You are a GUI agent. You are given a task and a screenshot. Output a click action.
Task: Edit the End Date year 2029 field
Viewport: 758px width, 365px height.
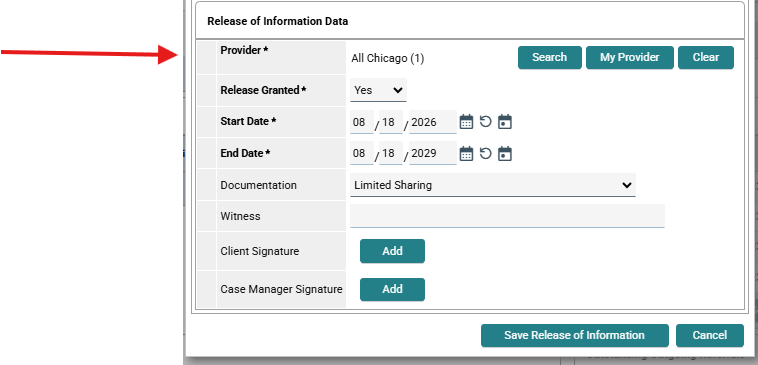click(x=433, y=153)
